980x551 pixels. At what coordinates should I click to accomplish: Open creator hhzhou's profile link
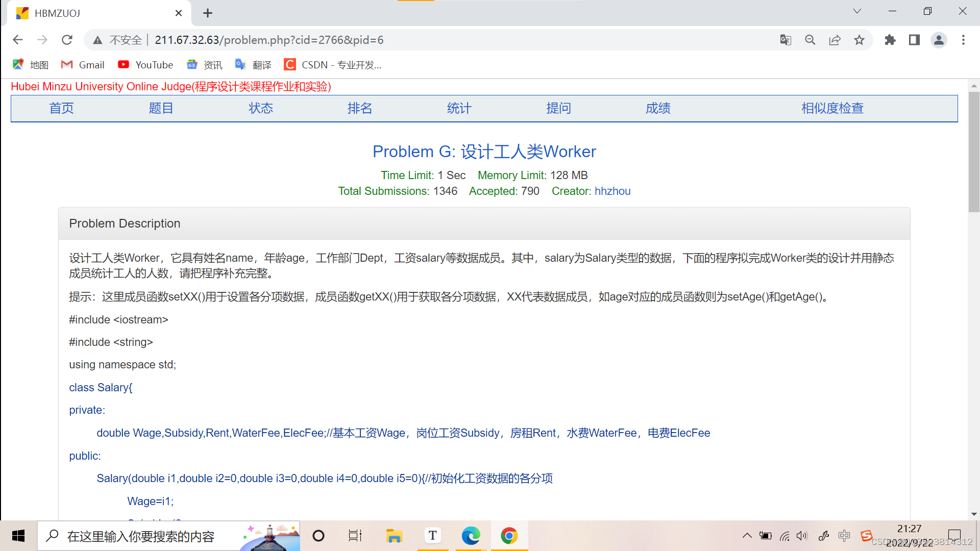(612, 191)
